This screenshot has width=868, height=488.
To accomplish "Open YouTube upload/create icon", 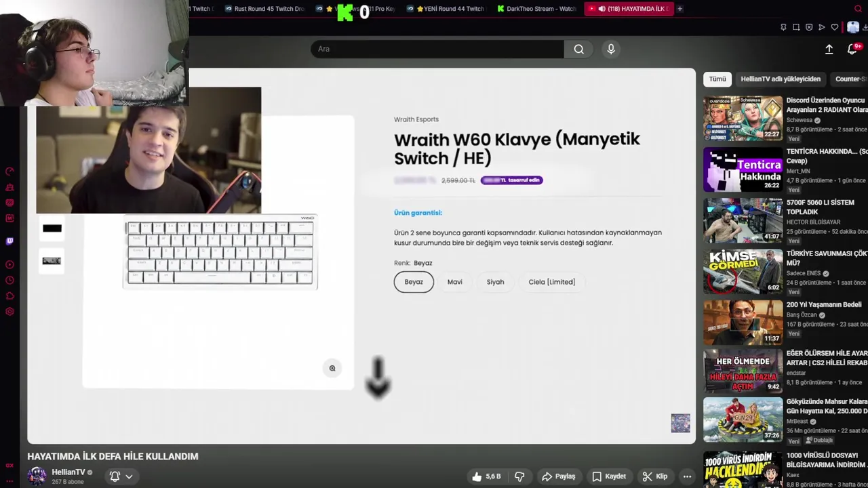I will click(829, 49).
